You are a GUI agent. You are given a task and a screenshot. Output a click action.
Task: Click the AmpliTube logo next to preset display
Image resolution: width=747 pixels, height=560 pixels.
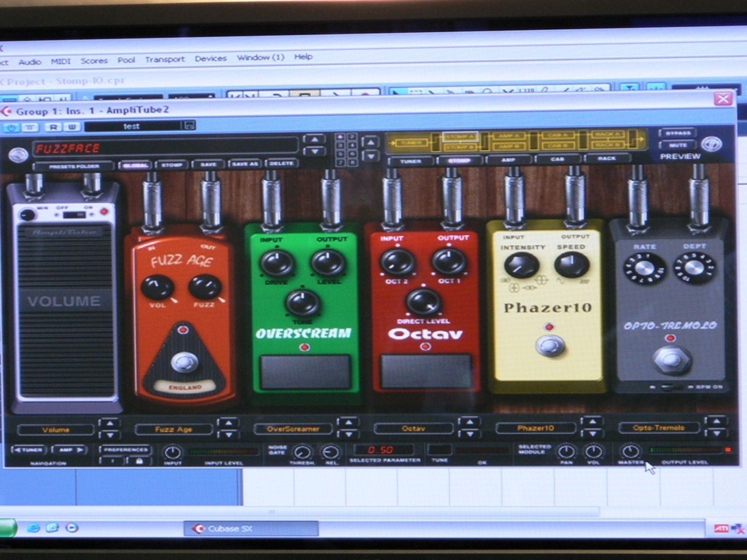[18, 154]
